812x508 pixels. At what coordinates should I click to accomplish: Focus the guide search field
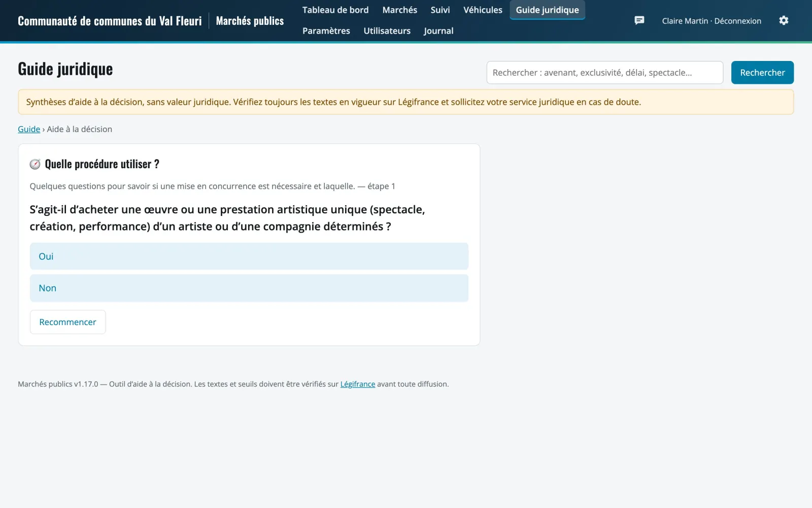tap(604, 73)
